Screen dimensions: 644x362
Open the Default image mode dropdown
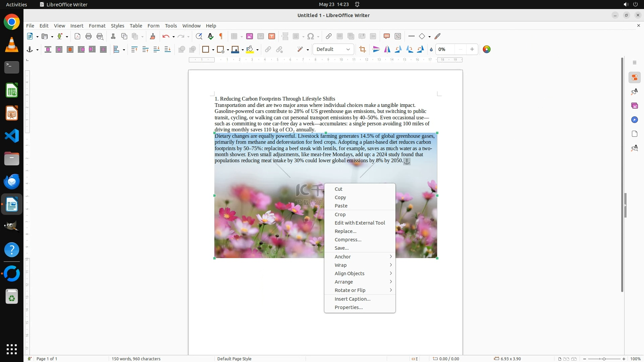coord(333,49)
